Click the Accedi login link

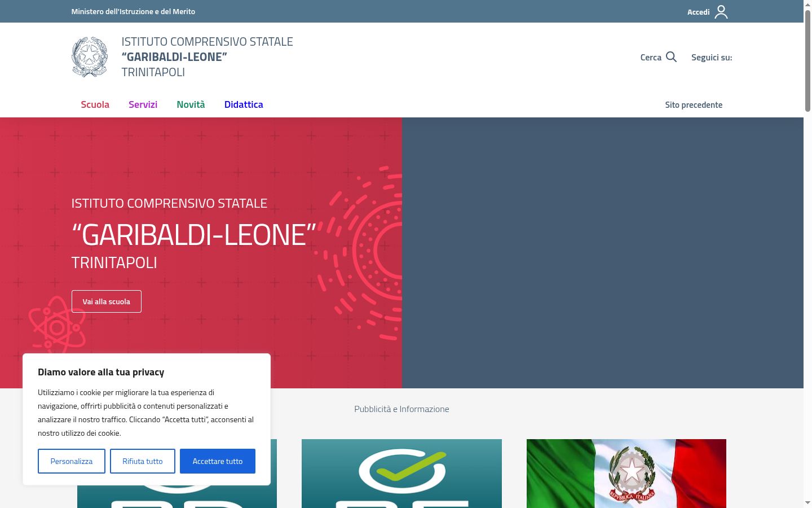click(698, 12)
